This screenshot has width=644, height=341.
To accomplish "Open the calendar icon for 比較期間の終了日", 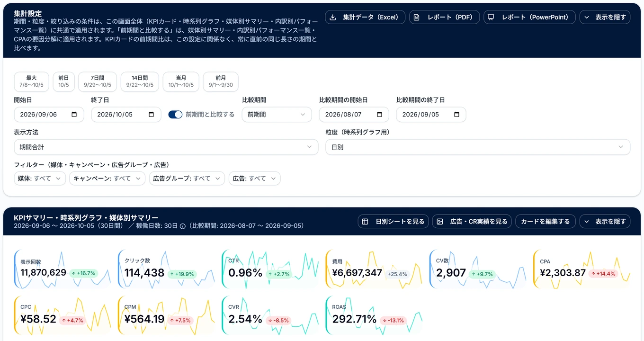I will point(456,115).
